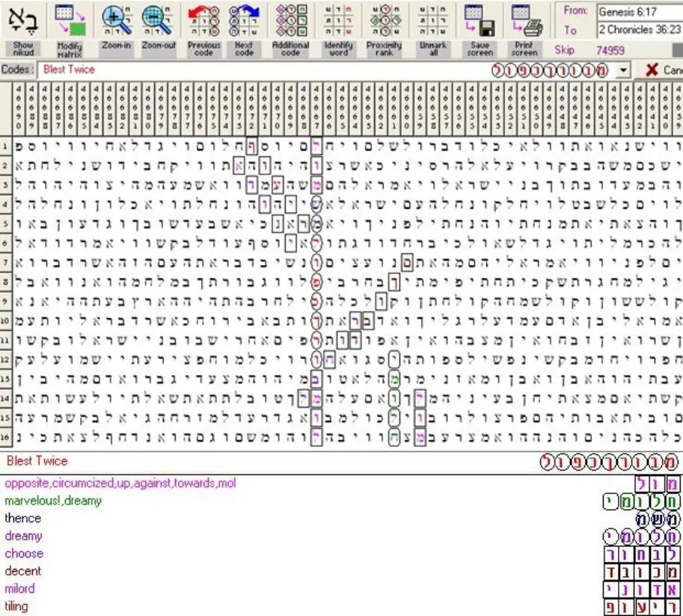Select the 'choose' result entry
This screenshot has height=616, width=683.
click(24, 554)
